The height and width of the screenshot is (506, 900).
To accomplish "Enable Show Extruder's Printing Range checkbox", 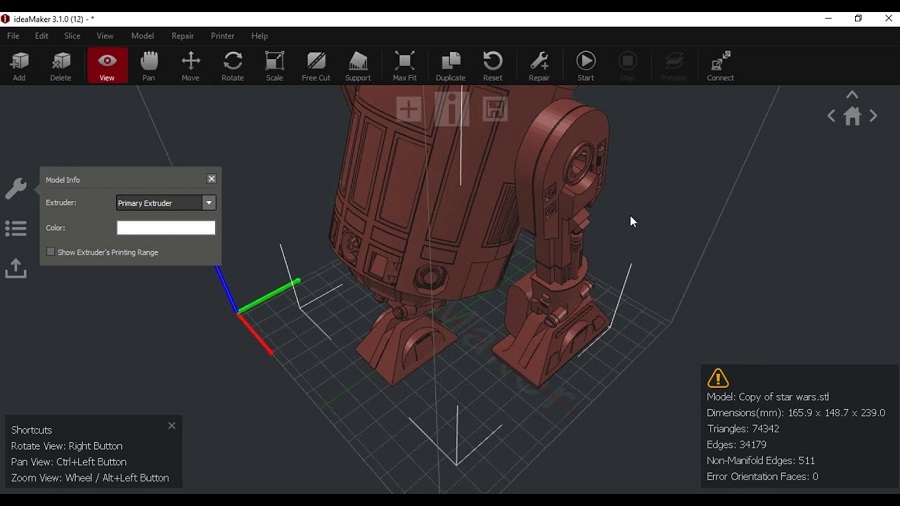I will tap(51, 252).
